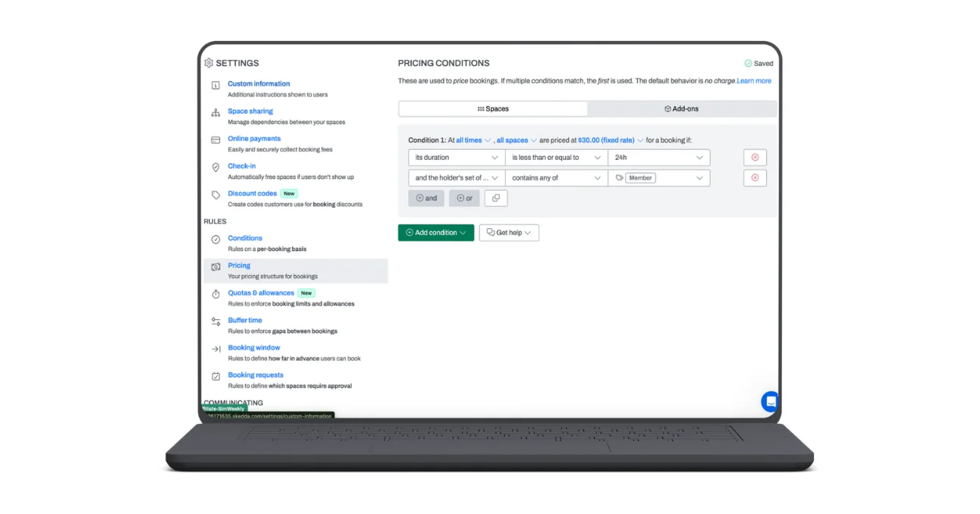
Task: Open the chat support bubble
Action: 771,402
